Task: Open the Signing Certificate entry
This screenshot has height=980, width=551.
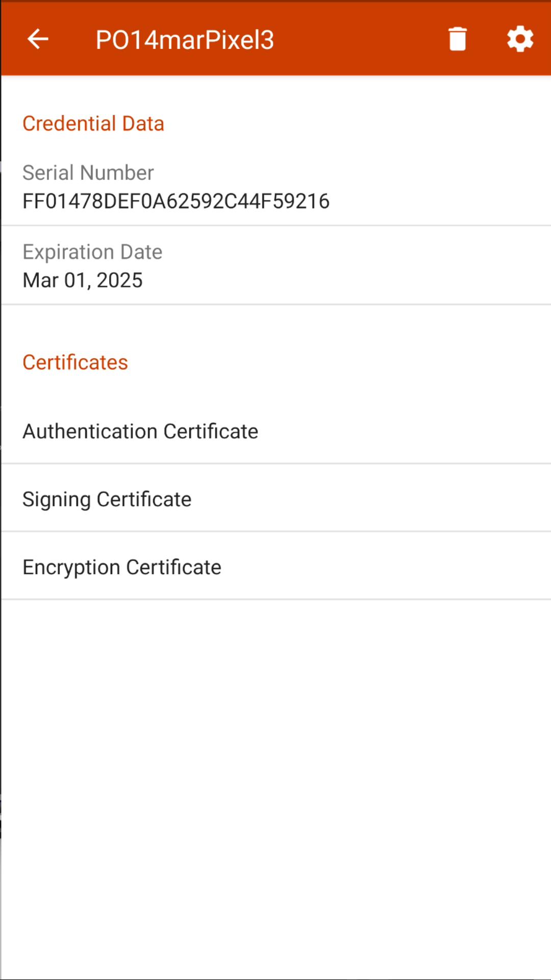Action: point(275,499)
